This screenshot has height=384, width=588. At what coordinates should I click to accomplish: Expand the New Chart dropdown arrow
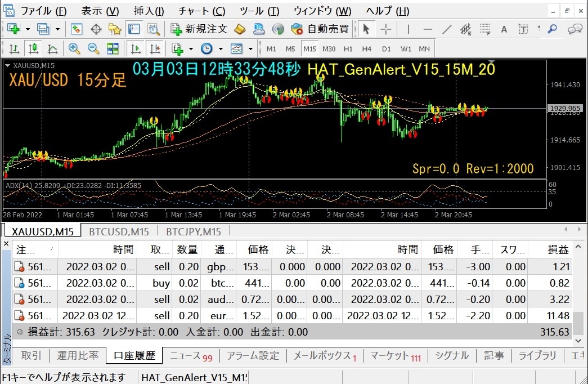tap(28, 29)
